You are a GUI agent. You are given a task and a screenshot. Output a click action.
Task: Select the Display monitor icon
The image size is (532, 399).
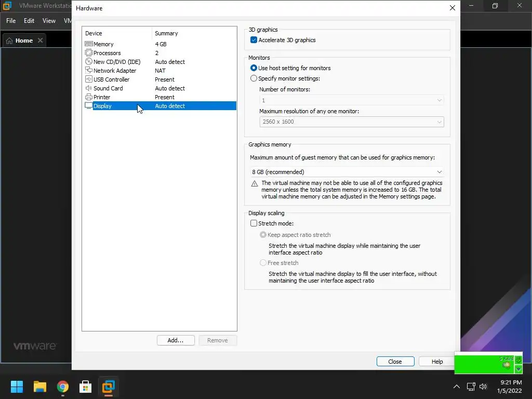(x=88, y=105)
